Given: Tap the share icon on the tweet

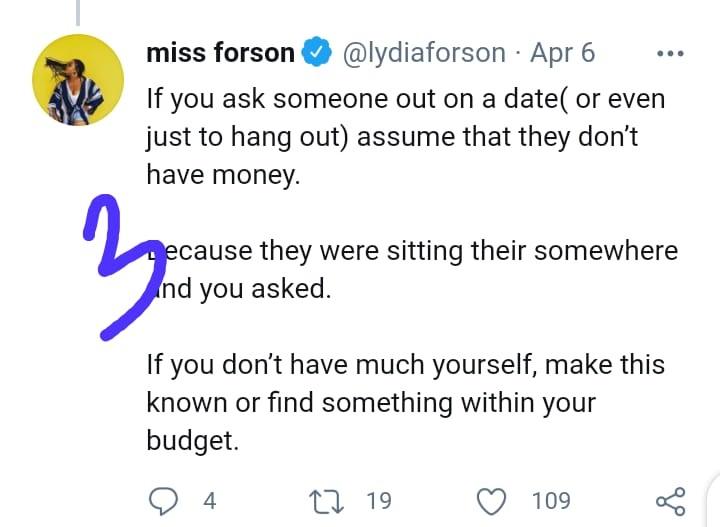Looking at the screenshot, I should point(669,500).
